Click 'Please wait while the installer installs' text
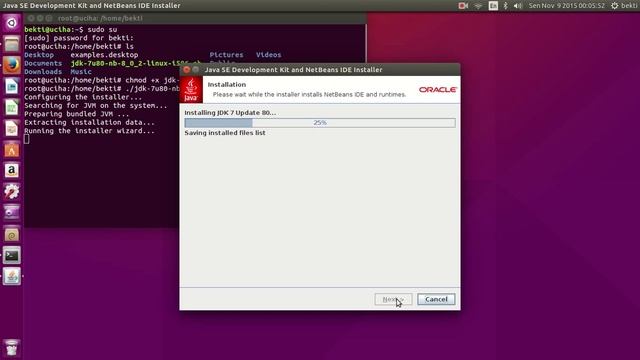 pyautogui.click(x=309, y=94)
